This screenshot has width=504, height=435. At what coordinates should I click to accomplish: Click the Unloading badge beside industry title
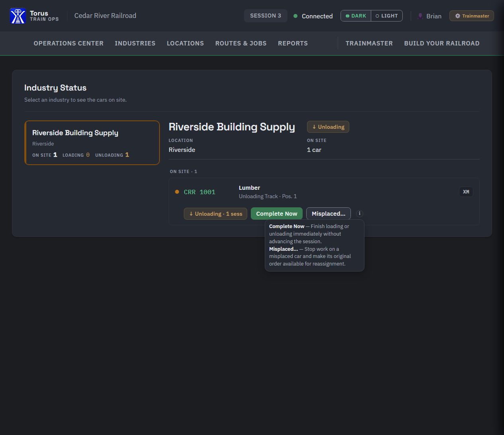[328, 127]
